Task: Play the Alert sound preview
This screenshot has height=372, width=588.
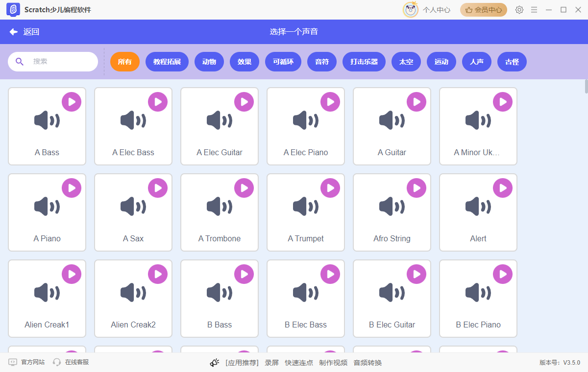Action: [x=503, y=188]
